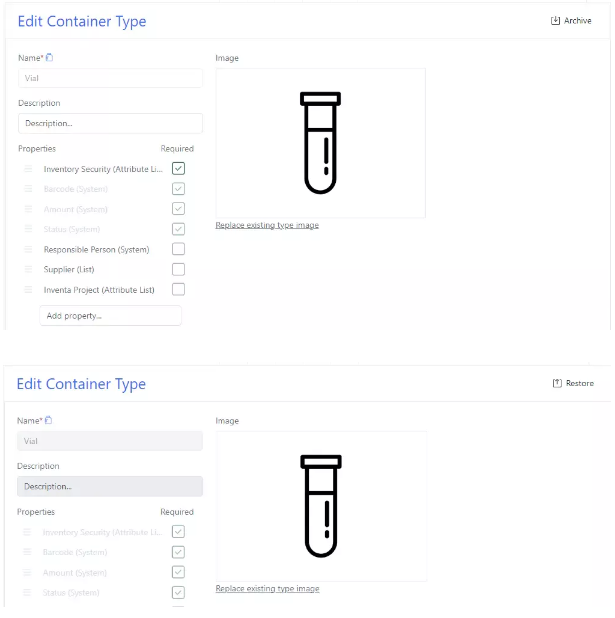Click Replace existing type image in the upper form
The image size is (615, 618).
(x=267, y=226)
